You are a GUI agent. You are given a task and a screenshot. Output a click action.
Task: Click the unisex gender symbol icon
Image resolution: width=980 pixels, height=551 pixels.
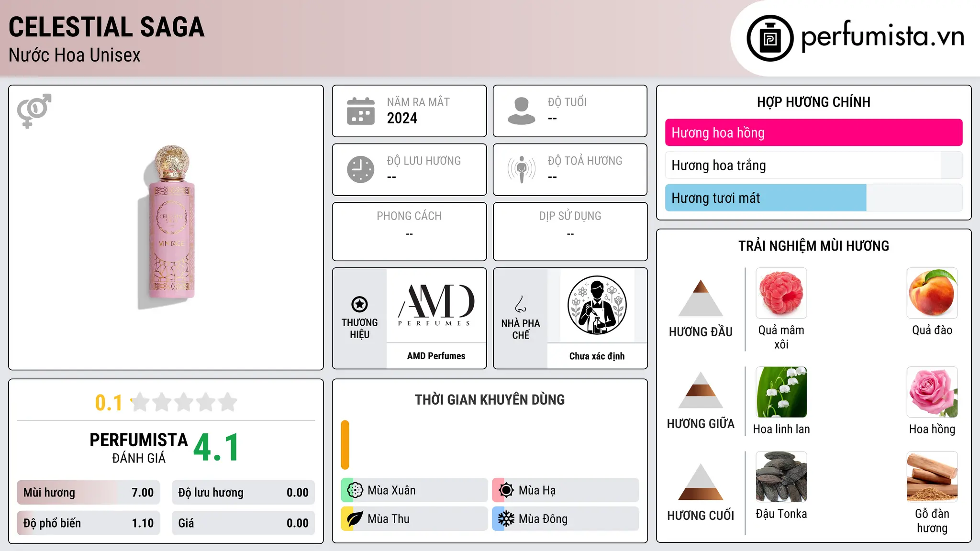click(x=34, y=111)
